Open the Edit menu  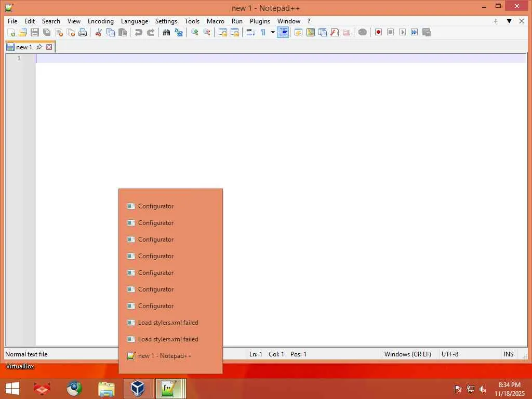pos(30,21)
